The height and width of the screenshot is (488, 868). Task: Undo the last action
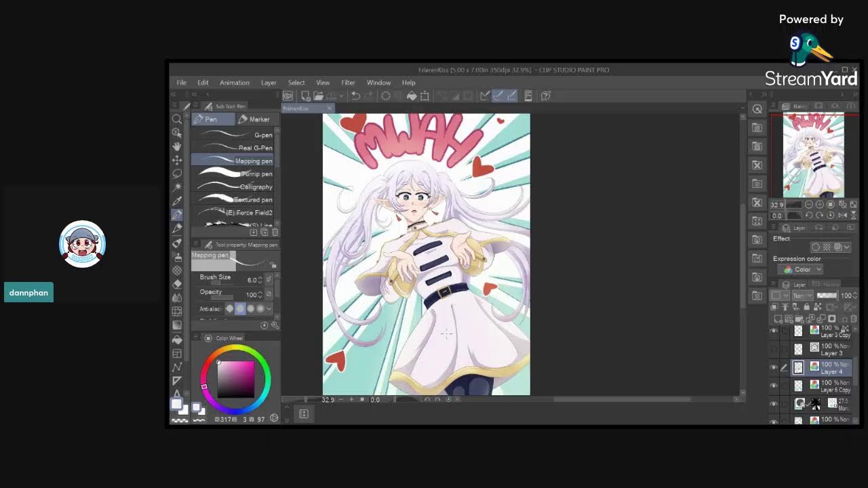coord(355,96)
